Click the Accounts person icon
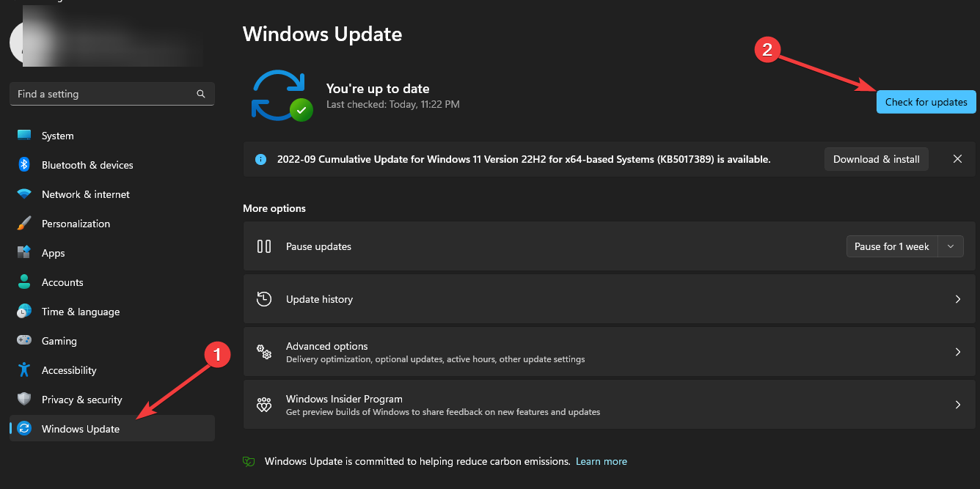Image resolution: width=980 pixels, height=489 pixels. click(x=24, y=282)
